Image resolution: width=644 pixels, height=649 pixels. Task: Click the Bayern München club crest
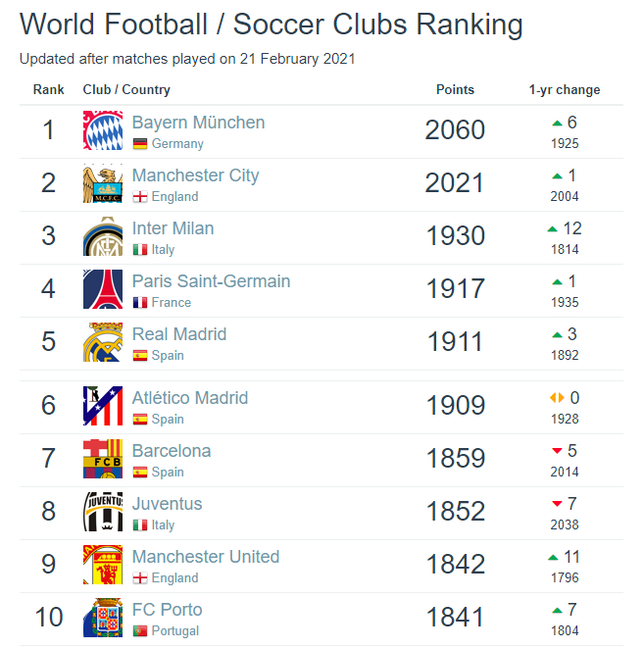pos(103,130)
